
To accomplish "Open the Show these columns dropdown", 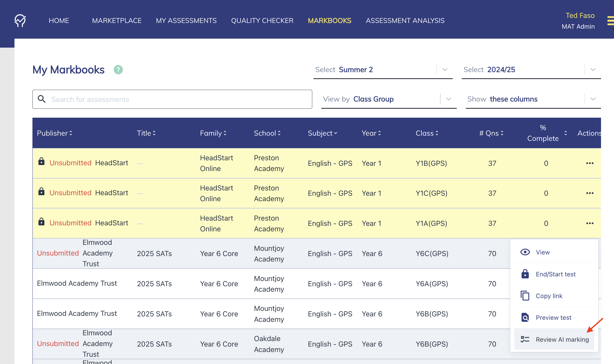I will [533, 99].
